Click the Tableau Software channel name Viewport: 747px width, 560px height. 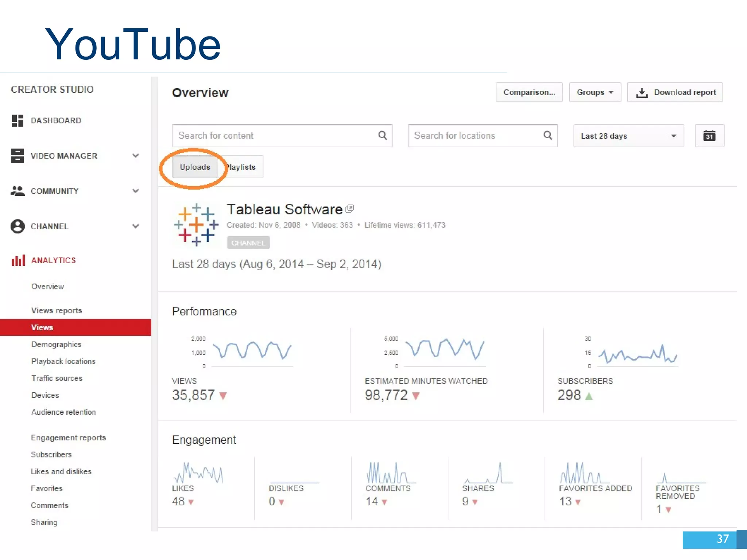[x=285, y=209]
